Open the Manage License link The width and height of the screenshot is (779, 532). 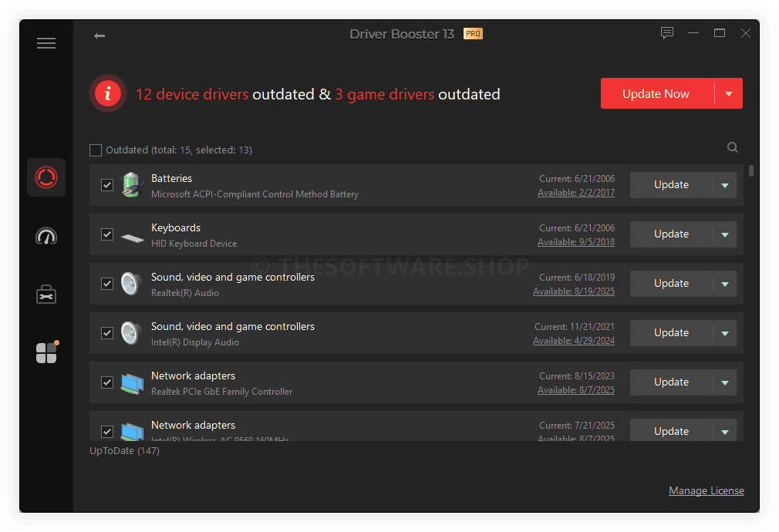[706, 491]
